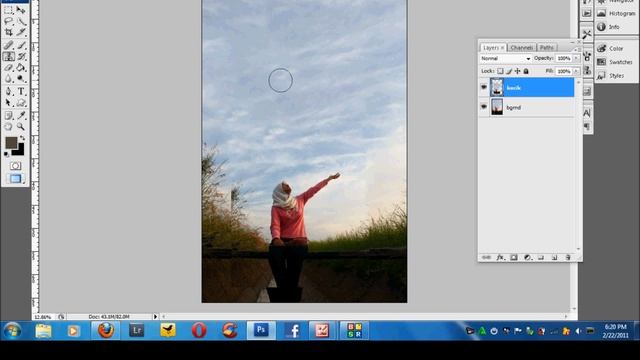Select the Eraser tool
The width and height of the screenshot is (640, 360).
pos(9,67)
